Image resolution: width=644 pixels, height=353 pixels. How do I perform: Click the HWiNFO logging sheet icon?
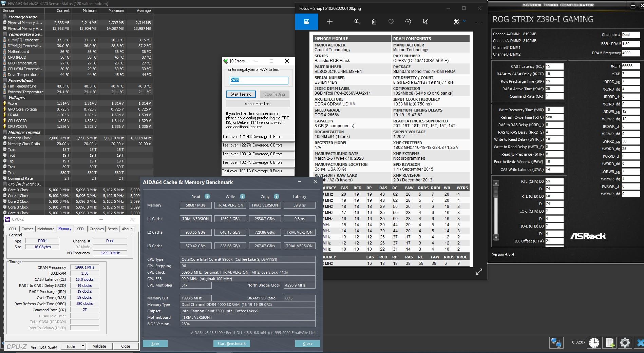[610, 342]
